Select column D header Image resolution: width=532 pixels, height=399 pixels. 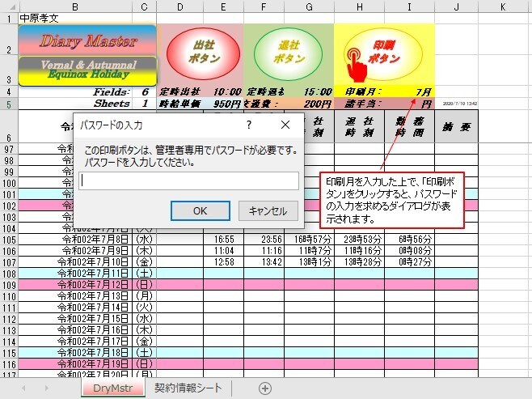pyautogui.click(x=179, y=6)
